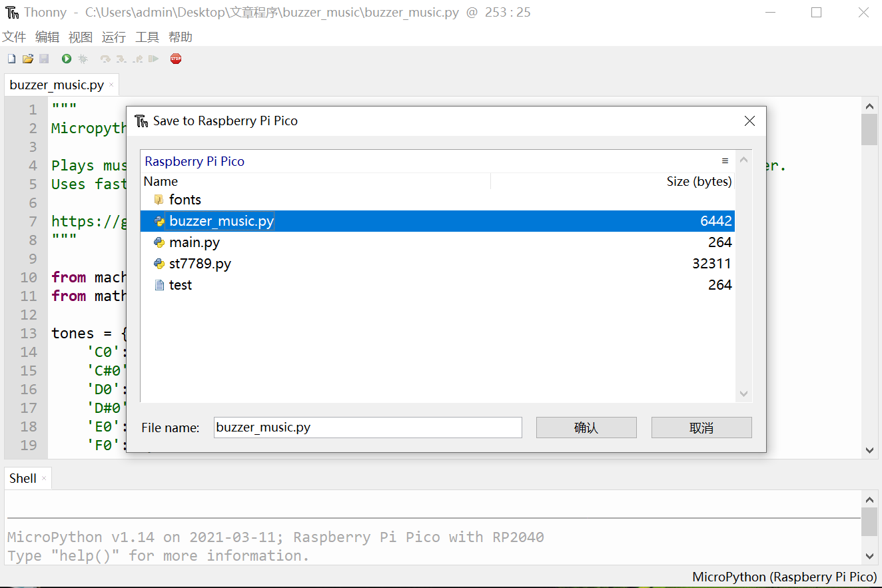Click the File name input field
The image size is (882, 588).
tap(368, 428)
